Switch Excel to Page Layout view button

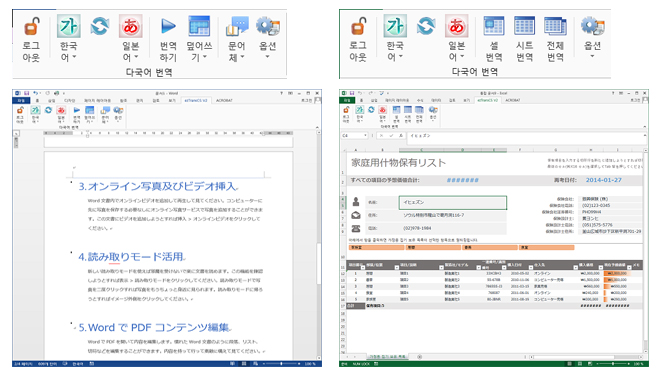(579, 364)
